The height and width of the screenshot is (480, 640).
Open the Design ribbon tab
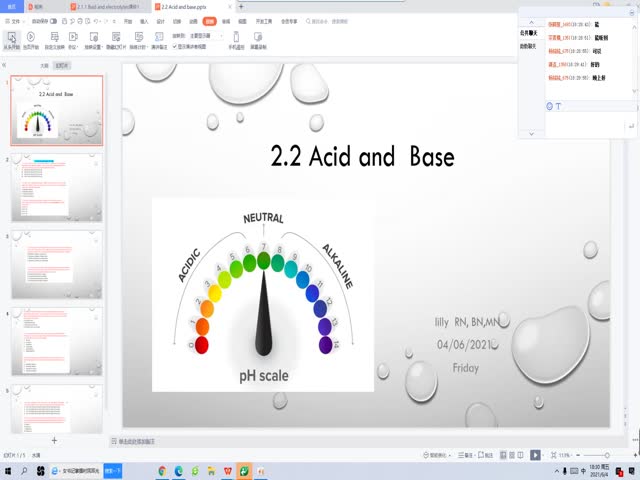pyautogui.click(x=160, y=21)
